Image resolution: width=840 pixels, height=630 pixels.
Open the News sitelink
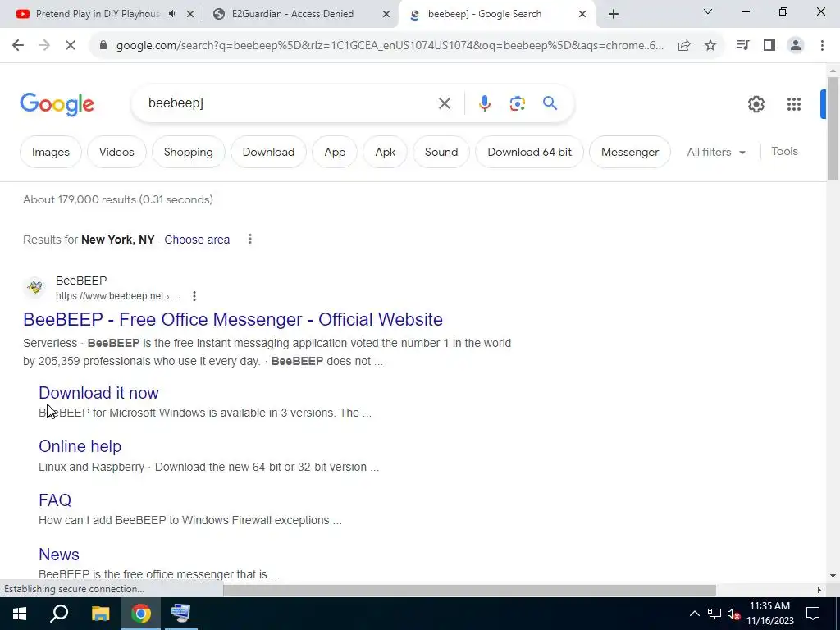click(x=59, y=554)
